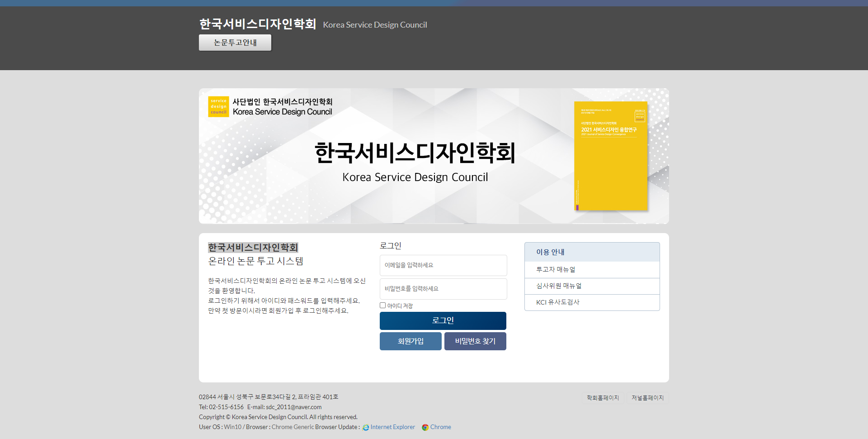Click the Copyright notice text in footer
Image resolution: width=868 pixels, height=439 pixels.
[278, 417]
